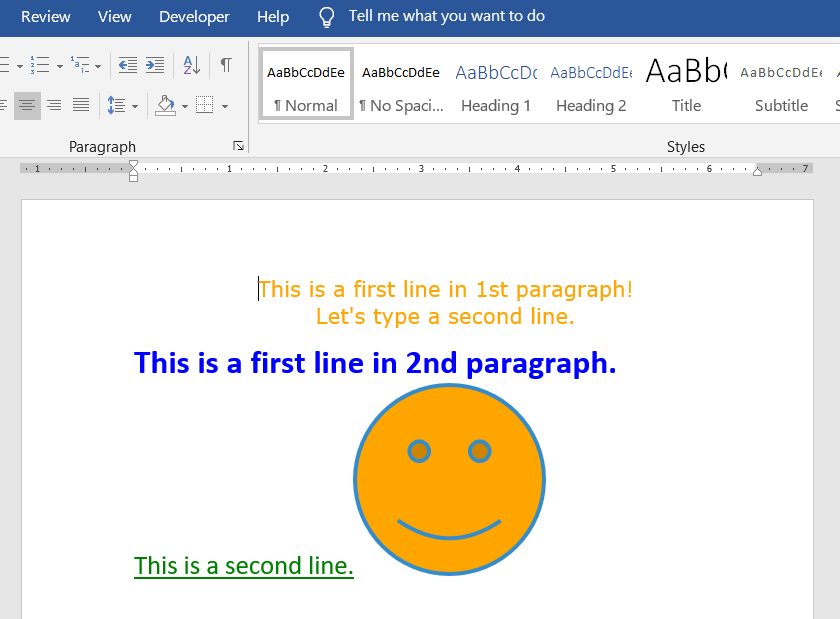
Task: Open the View menu
Action: 114,17
